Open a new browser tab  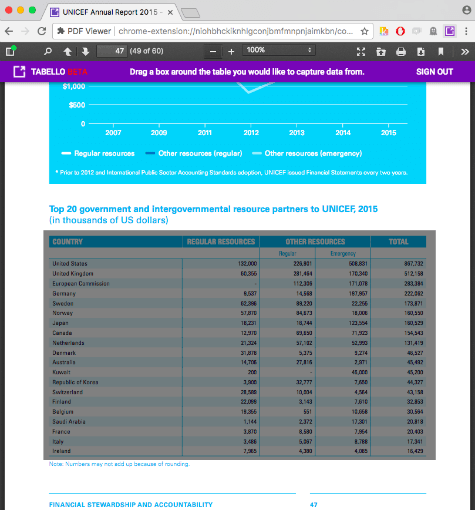click(x=191, y=13)
